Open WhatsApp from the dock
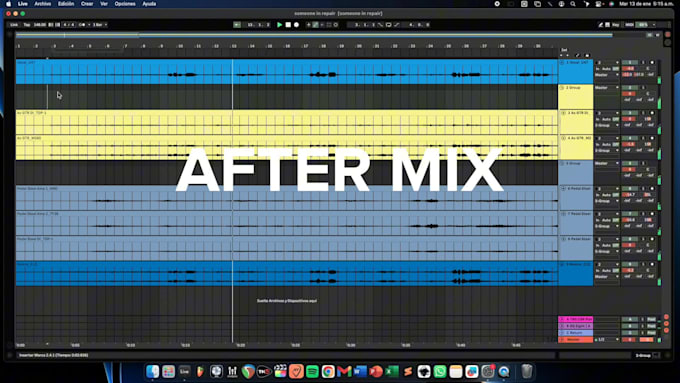 [440, 371]
